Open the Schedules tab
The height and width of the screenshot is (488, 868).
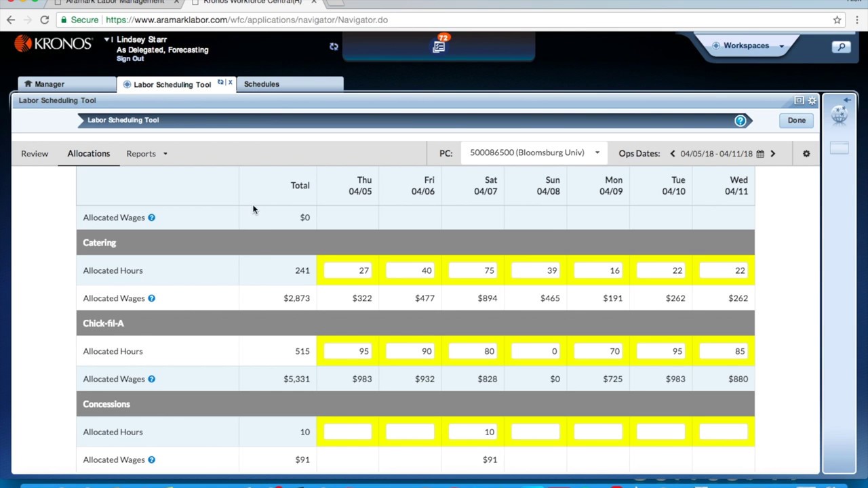point(290,84)
